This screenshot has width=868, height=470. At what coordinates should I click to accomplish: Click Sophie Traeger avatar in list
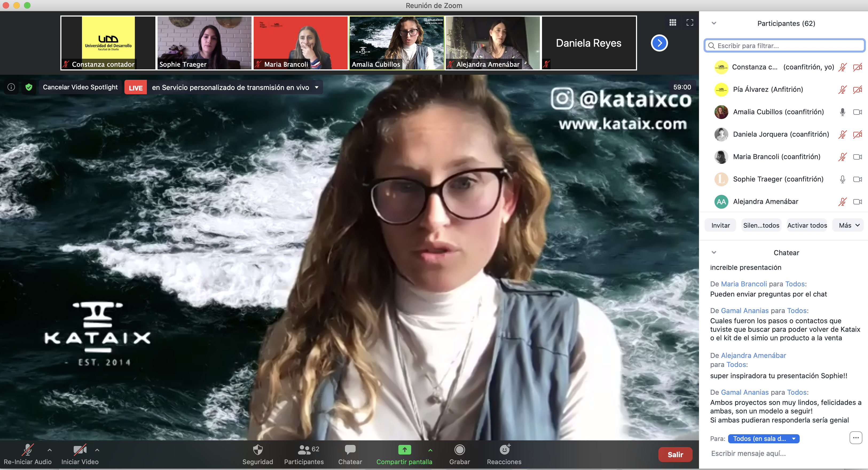coord(721,179)
